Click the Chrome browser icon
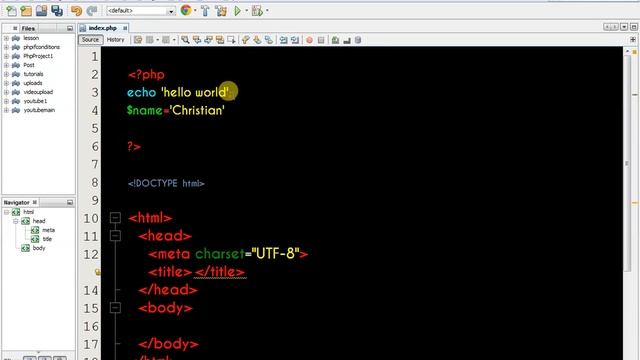Viewport: 640px width, 360px height. [186, 10]
